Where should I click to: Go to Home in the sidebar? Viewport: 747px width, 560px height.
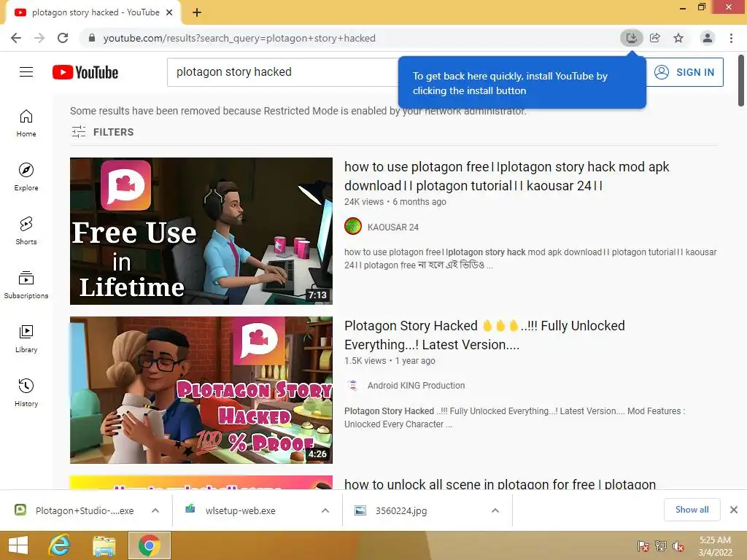click(x=26, y=123)
